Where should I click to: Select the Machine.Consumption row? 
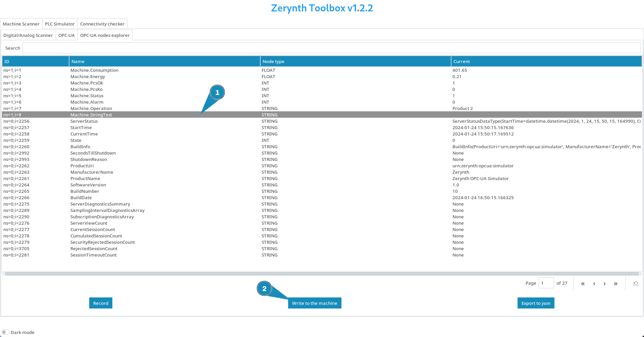pyautogui.click(x=322, y=70)
